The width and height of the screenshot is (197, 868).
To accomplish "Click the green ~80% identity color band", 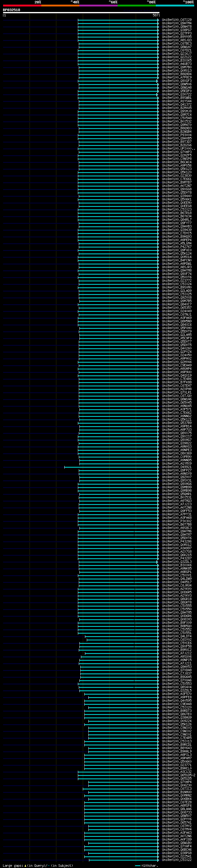I will click(137, 6).
